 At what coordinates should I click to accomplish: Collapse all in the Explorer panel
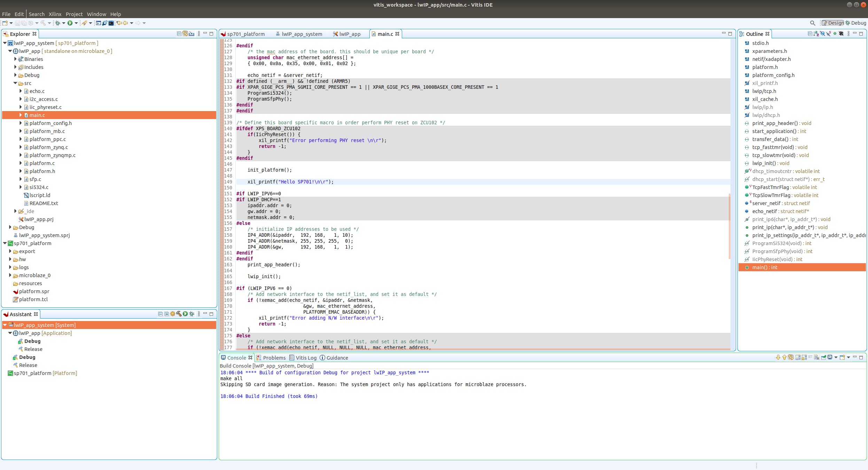(x=179, y=34)
